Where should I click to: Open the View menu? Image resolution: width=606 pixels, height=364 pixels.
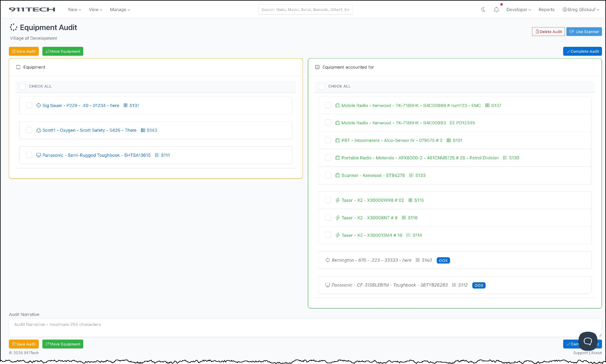click(x=95, y=9)
